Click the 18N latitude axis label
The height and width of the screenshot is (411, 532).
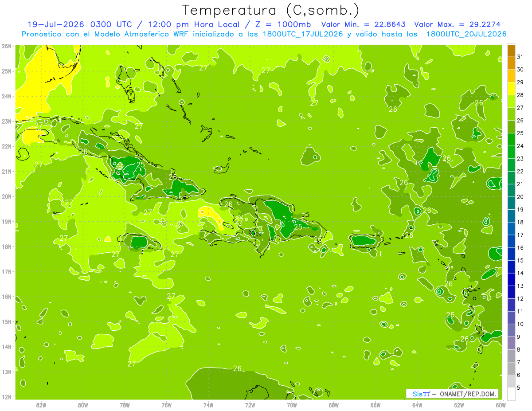click(7, 247)
